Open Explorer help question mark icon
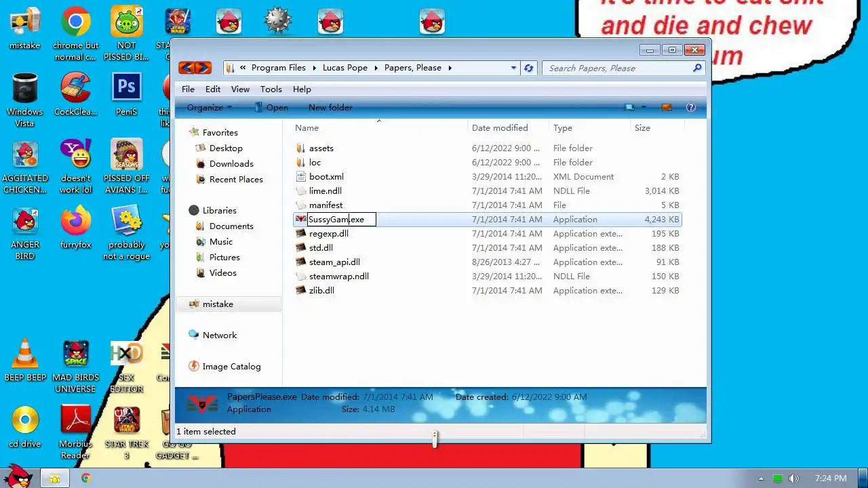Viewport: 868px width, 488px height. 691,107
